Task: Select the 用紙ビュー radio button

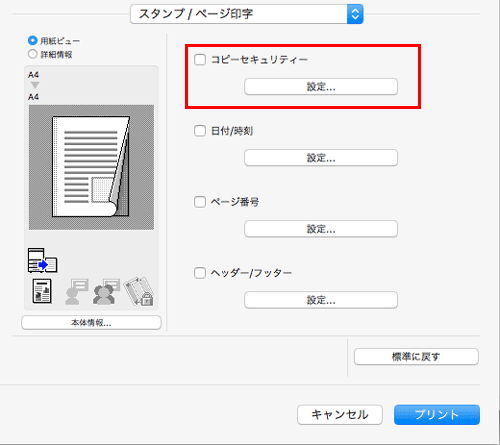Action: point(32,41)
